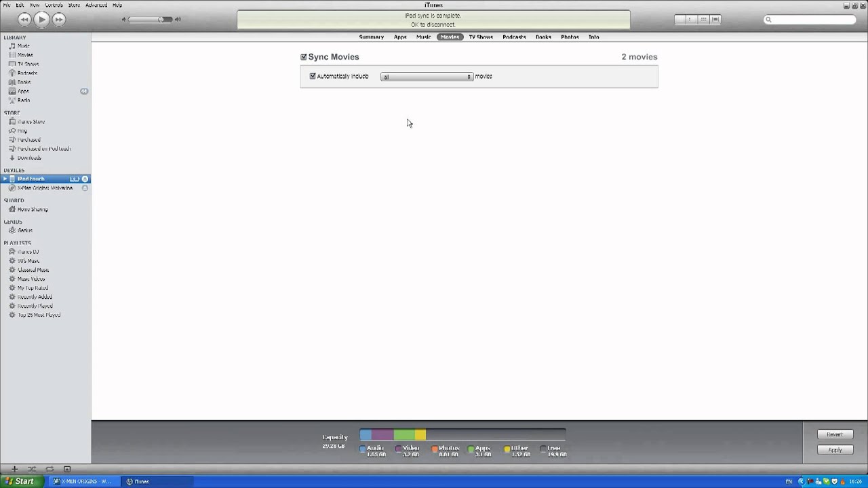Open the iTunes DJ playlist
Viewport: 868px width, 488px height.
28,252
